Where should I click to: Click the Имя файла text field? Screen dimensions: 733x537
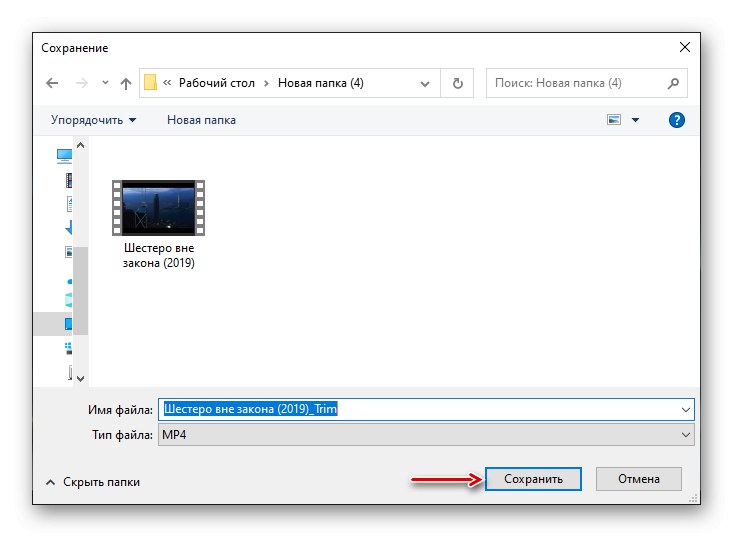click(x=419, y=409)
